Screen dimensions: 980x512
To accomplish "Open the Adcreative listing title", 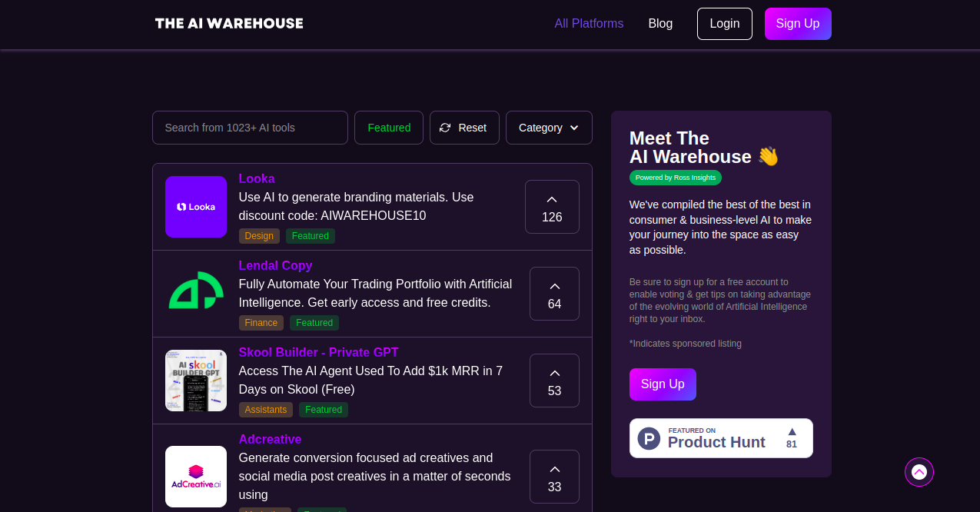I will (x=270, y=439).
